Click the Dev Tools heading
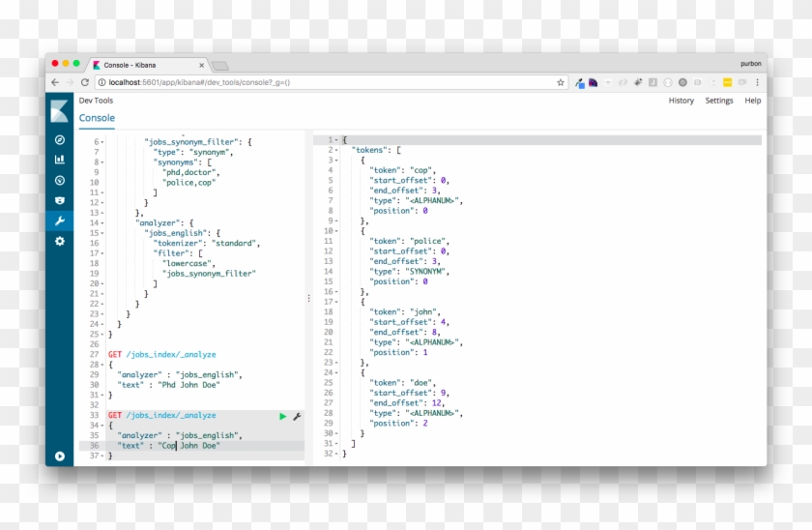812x530 pixels. [x=96, y=101]
